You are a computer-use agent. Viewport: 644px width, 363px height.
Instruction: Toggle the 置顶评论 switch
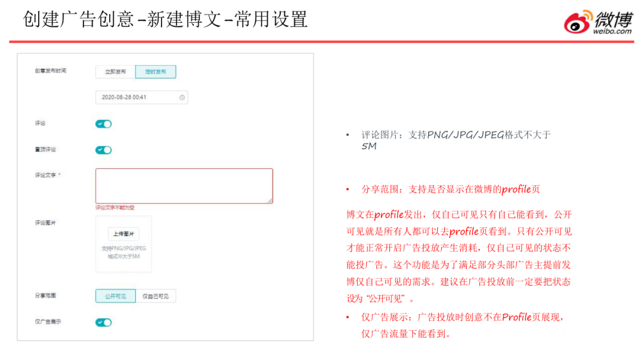[x=104, y=150]
